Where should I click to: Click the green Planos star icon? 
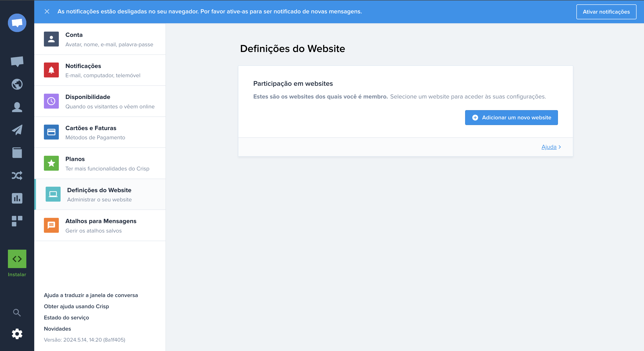tap(51, 163)
